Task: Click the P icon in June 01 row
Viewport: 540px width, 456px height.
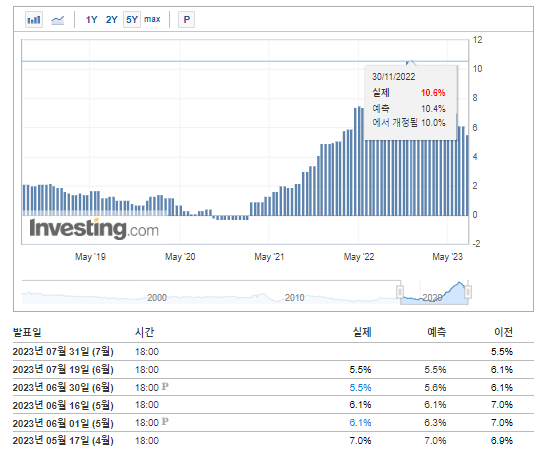Action: tap(165, 422)
